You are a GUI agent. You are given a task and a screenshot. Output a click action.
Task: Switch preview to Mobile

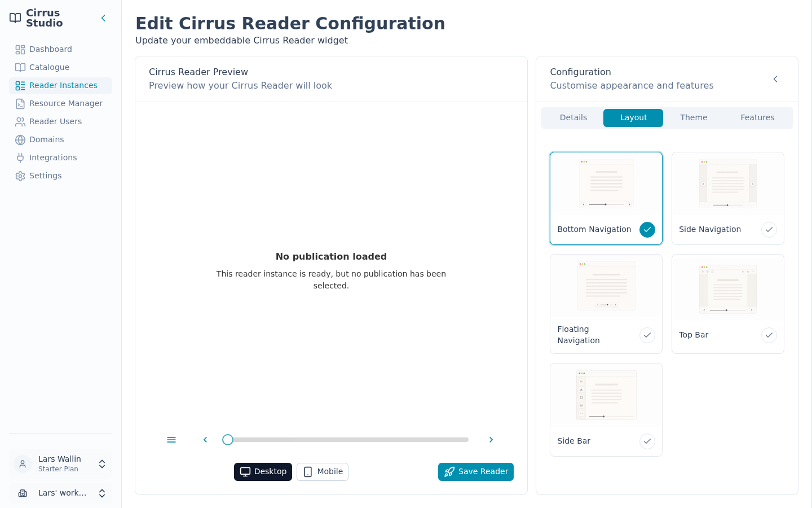[x=323, y=472]
